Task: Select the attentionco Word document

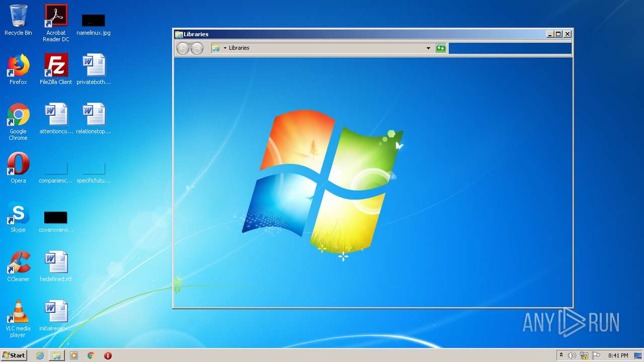Action: (x=56, y=119)
